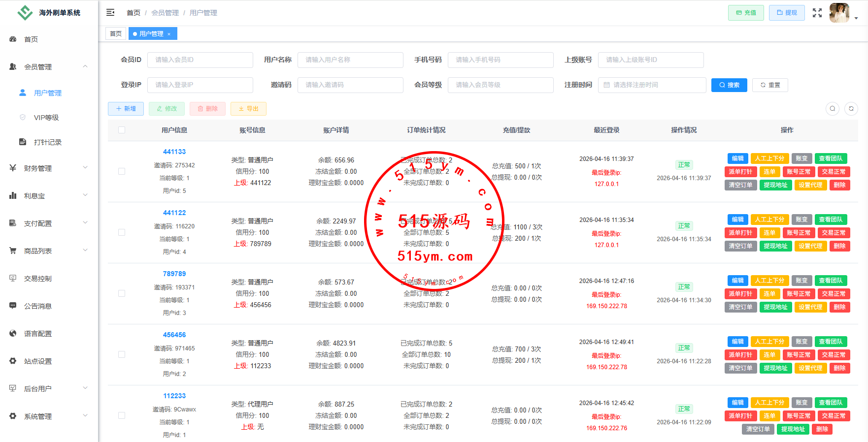Expand the 财务管理 sidebar menu

[x=48, y=168]
